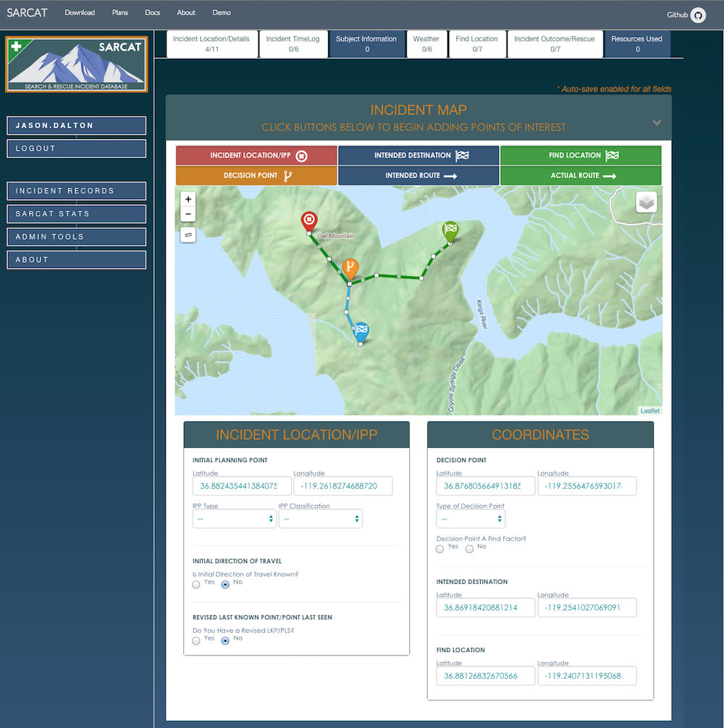Set Initial Direction of Travel Known to Yes
Viewport: 724px width, 728px height.
[x=196, y=585]
